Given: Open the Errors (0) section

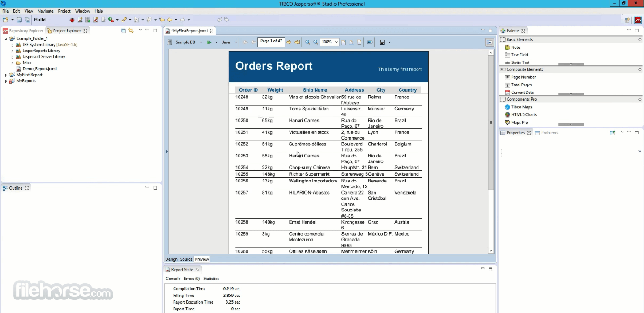Looking at the screenshot, I should 192,279.
